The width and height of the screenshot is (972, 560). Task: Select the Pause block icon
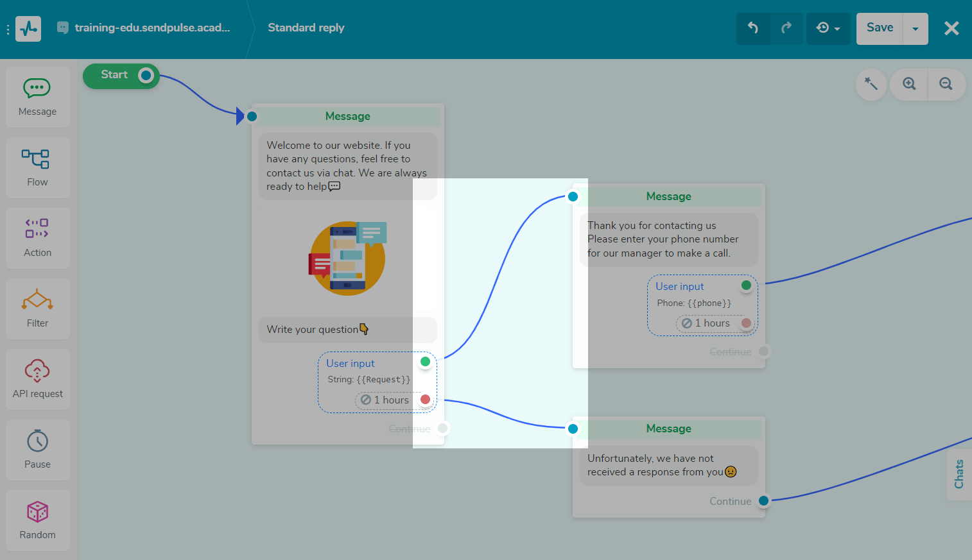(37, 450)
